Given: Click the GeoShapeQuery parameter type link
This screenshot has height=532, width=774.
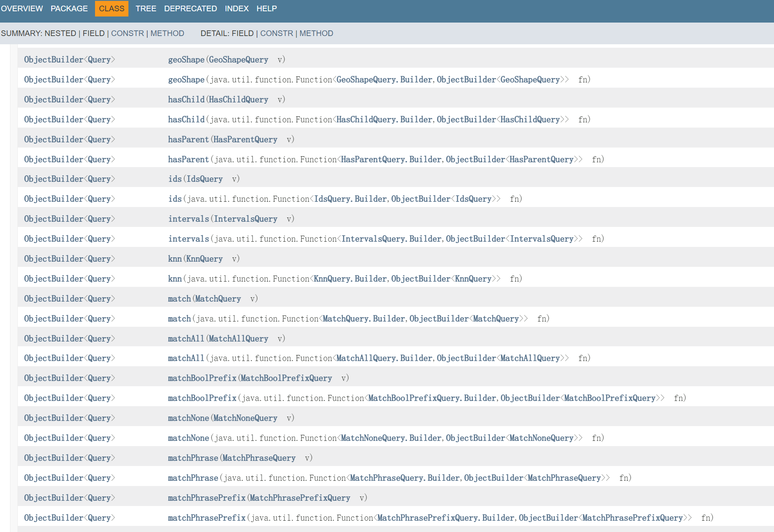Looking at the screenshot, I should tap(238, 60).
